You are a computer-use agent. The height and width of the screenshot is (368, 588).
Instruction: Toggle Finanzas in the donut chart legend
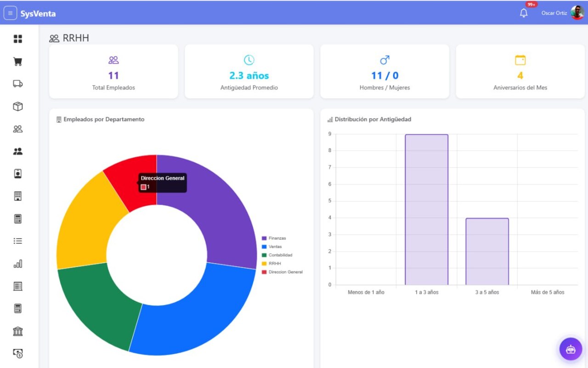pyautogui.click(x=274, y=238)
